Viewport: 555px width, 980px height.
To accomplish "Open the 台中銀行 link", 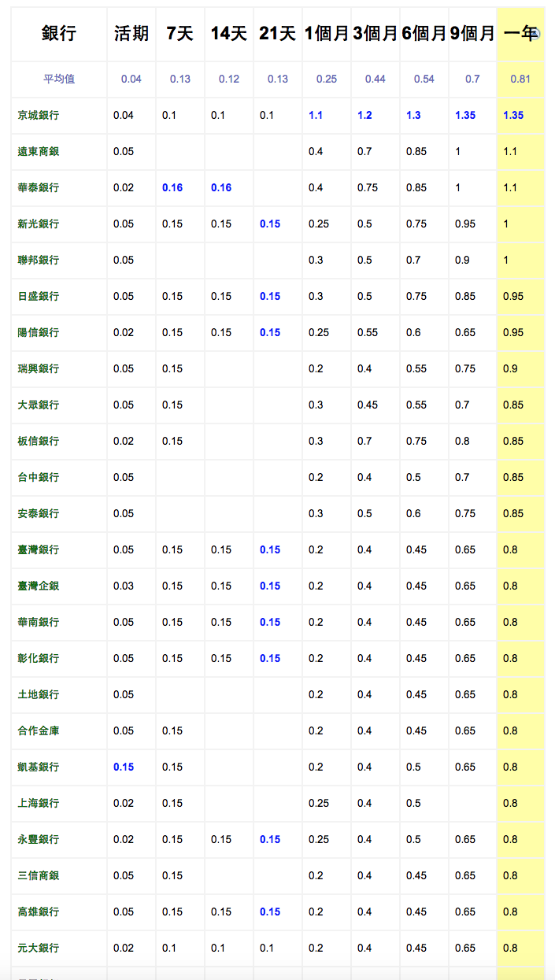I will point(39,477).
